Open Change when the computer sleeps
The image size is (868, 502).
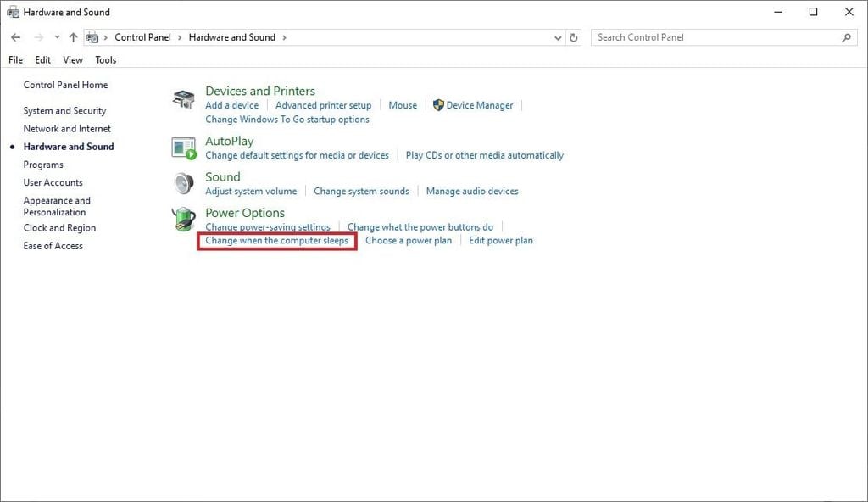pyautogui.click(x=276, y=241)
